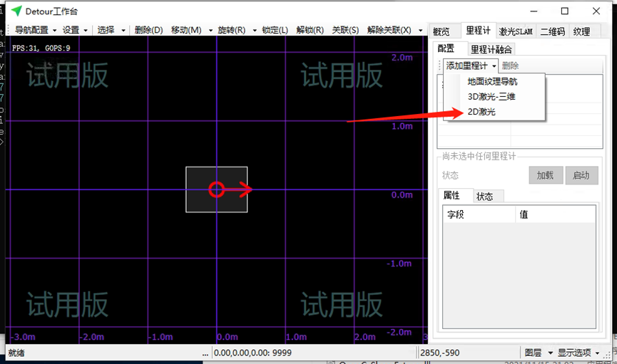This screenshot has width=617, height=364.
Task: Switch to the 激光SLAM tab
Action: pyautogui.click(x=516, y=31)
